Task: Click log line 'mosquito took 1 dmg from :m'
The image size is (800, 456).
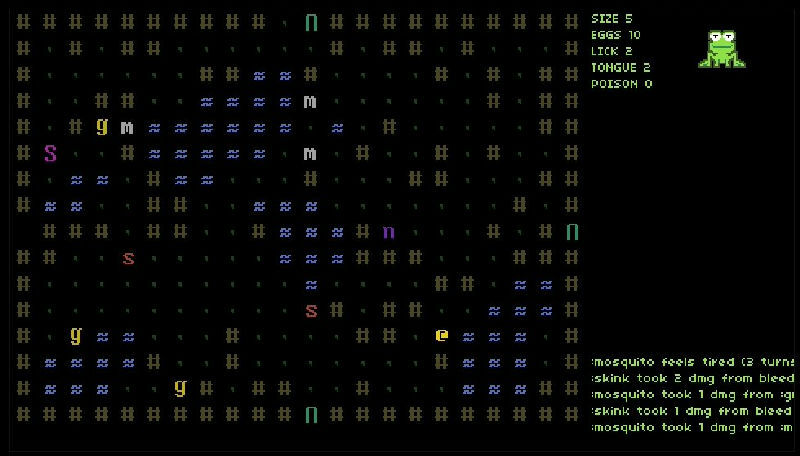Action: coord(693,427)
